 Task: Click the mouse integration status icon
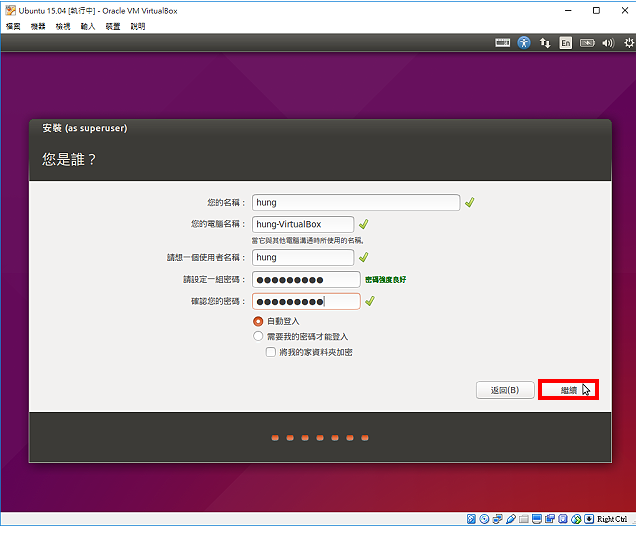[576, 519]
